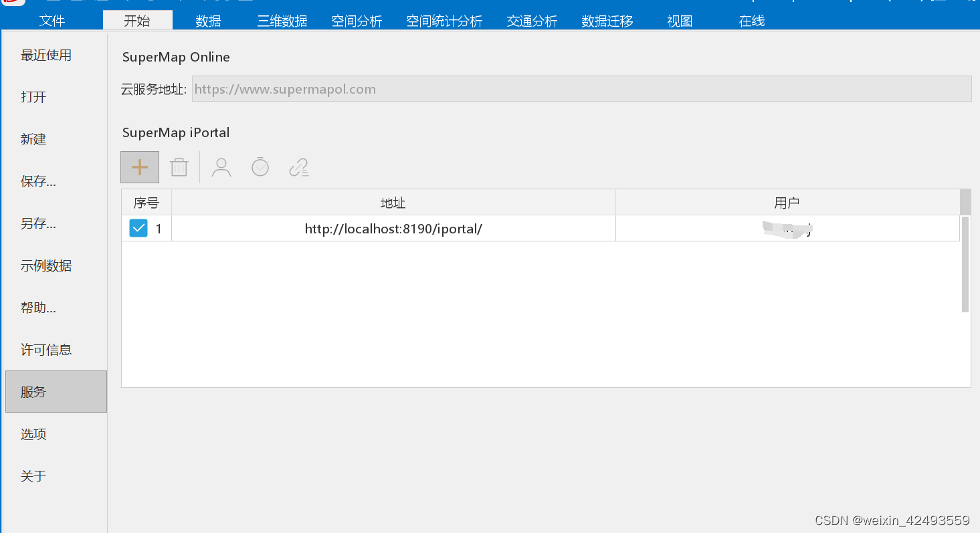Select 许可信息 in the side menu
980x533 pixels.
[56, 350]
